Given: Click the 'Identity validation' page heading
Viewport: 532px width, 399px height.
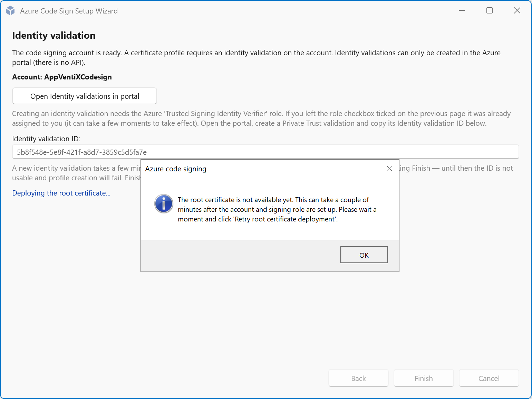Looking at the screenshot, I should [x=54, y=36].
